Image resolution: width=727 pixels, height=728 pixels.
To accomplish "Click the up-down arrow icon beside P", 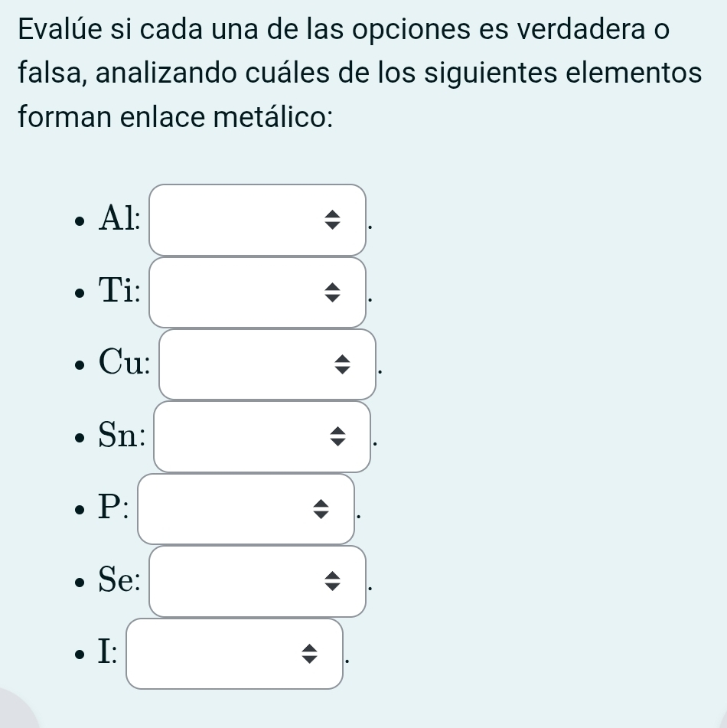I will pyautogui.click(x=321, y=509).
